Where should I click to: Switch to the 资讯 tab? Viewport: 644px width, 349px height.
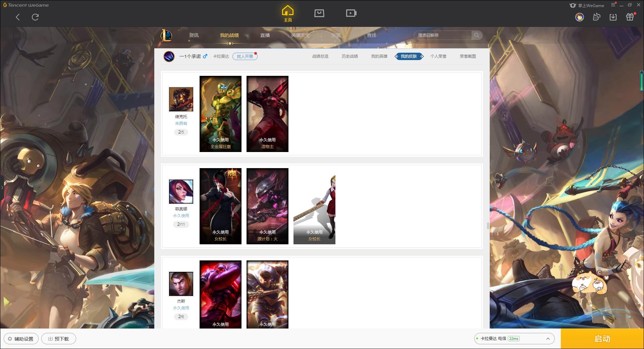[194, 35]
